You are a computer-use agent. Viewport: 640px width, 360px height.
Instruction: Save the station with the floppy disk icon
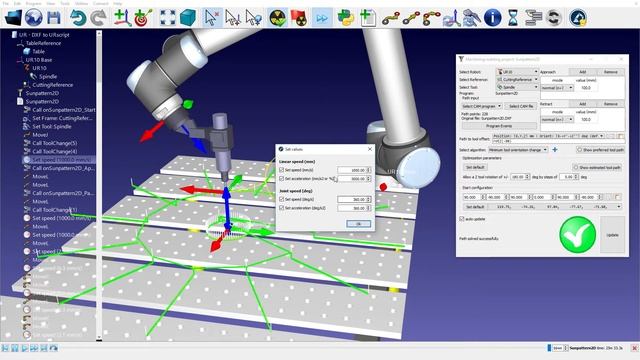point(54,18)
